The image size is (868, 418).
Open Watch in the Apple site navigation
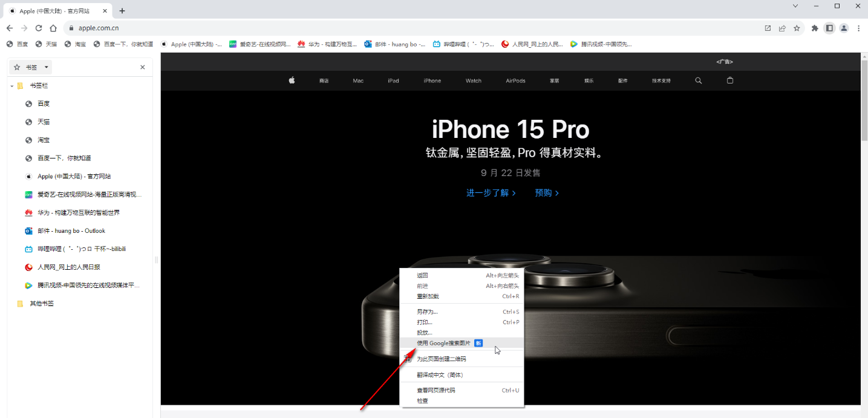click(x=474, y=81)
